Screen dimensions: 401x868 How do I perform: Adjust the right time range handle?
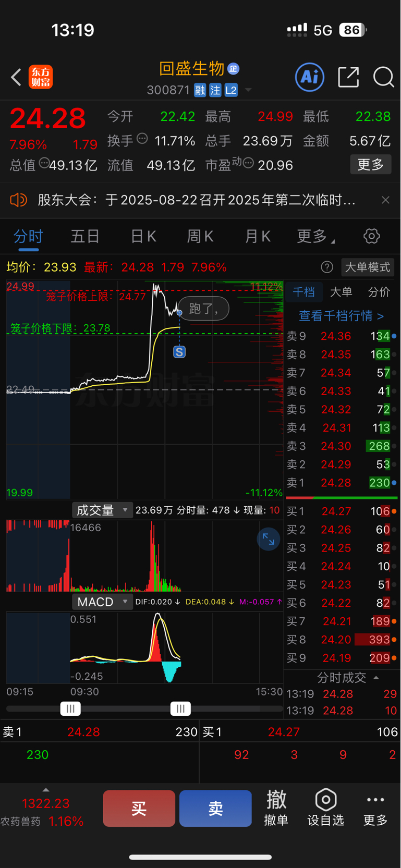pyautogui.click(x=180, y=708)
